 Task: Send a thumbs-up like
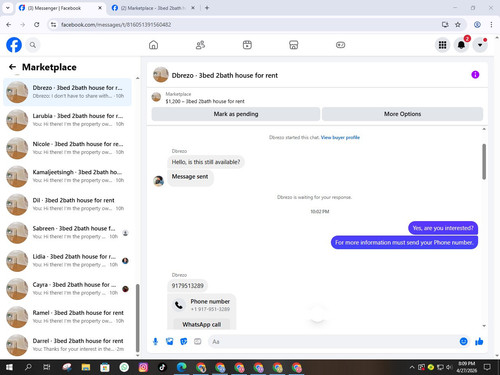click(479, 341)
